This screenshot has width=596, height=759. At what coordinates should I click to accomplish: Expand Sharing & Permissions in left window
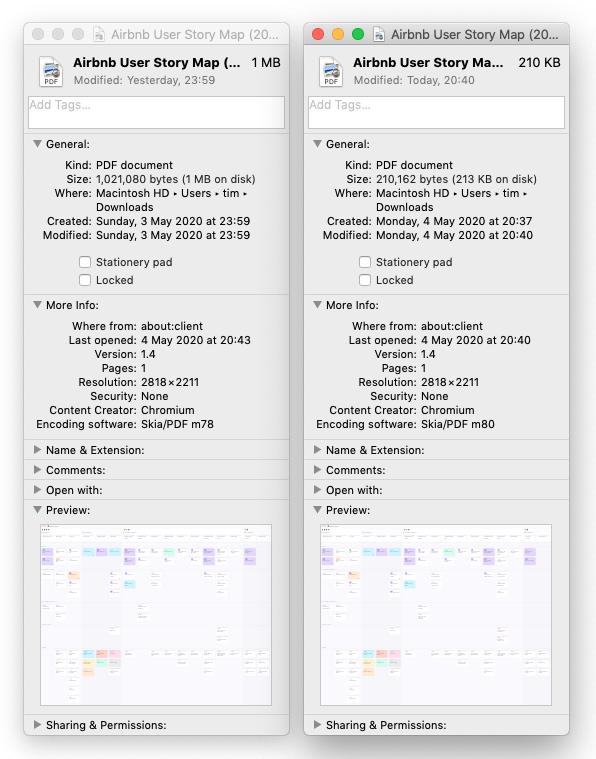[x=37, y=725]
